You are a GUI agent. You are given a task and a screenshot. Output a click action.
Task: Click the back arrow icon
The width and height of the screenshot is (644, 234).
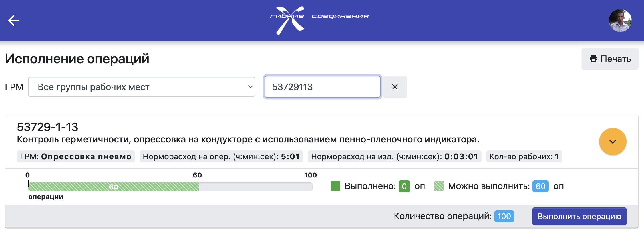[13, 20]
